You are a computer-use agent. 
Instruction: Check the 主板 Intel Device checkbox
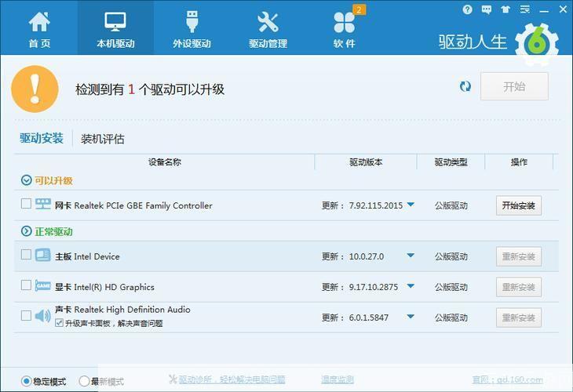26,254
